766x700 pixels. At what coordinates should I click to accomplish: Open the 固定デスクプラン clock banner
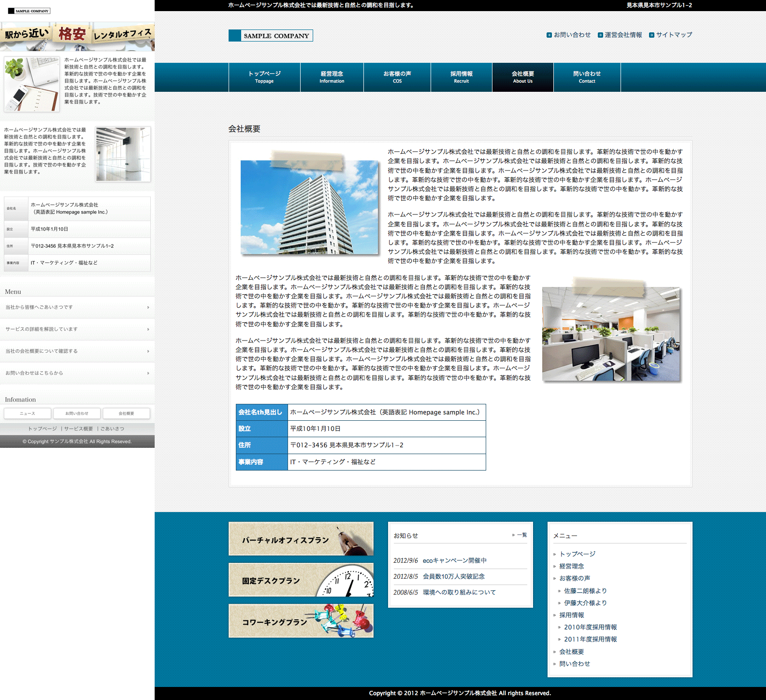(301, 580)
